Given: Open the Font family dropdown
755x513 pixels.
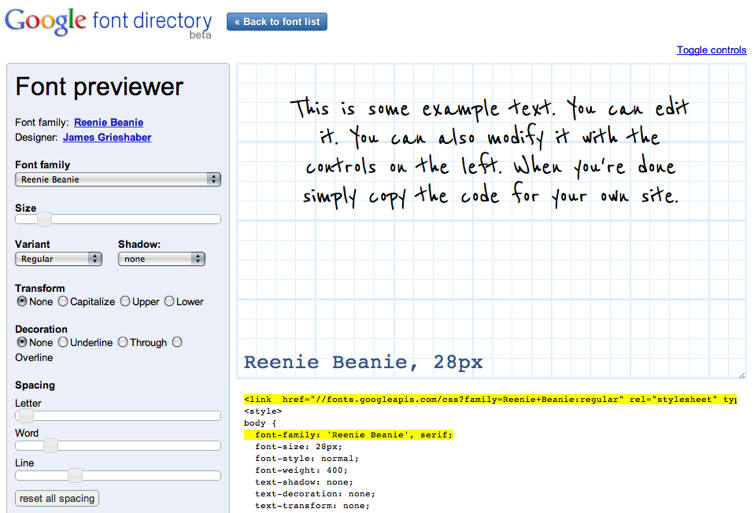Looking at the screenshot, I should tap(118, 180).
